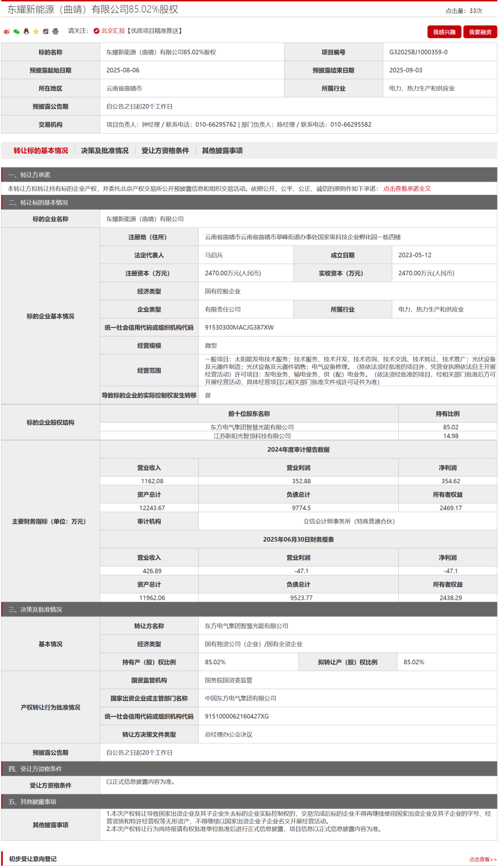This screenshot has height=868, width=499.
Task: Click owner equity value 2469.17
Action: point(450,508)
